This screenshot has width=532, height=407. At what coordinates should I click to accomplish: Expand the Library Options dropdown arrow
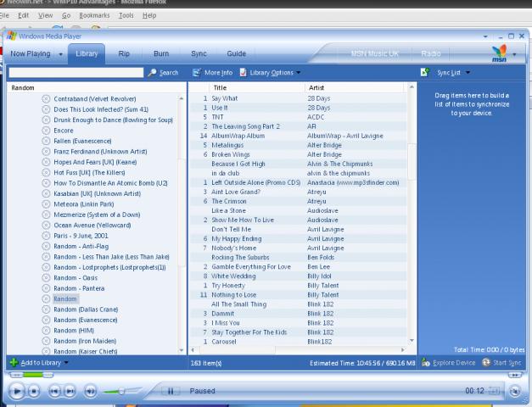point(298,73)
